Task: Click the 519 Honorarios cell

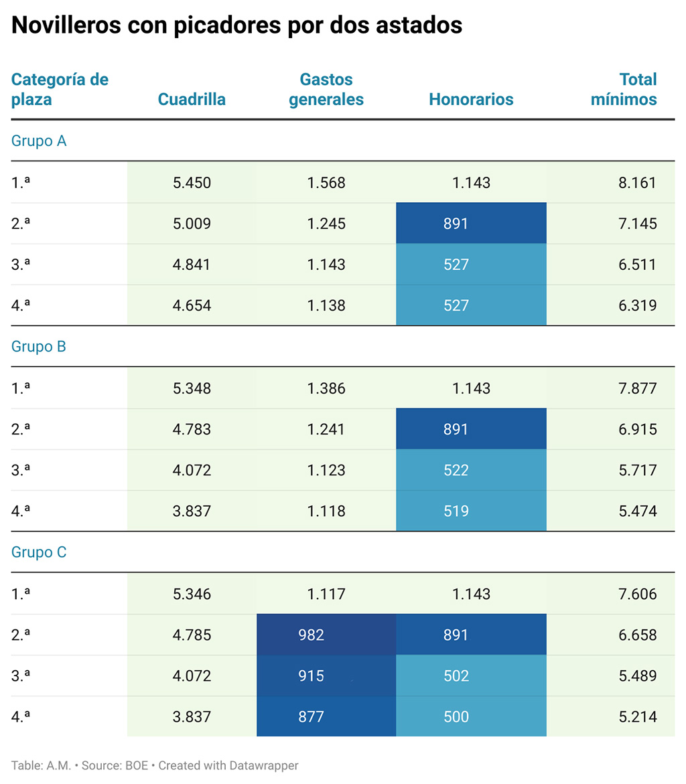Action: coord(456,512)
